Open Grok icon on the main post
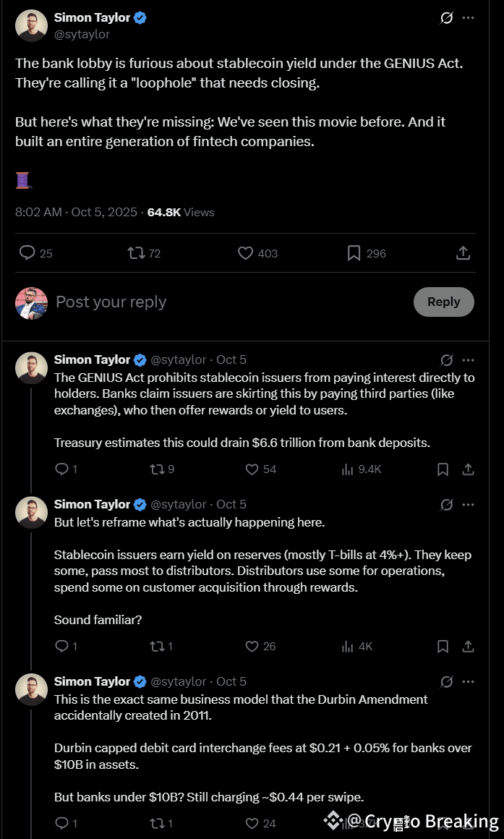 point(447,18)
